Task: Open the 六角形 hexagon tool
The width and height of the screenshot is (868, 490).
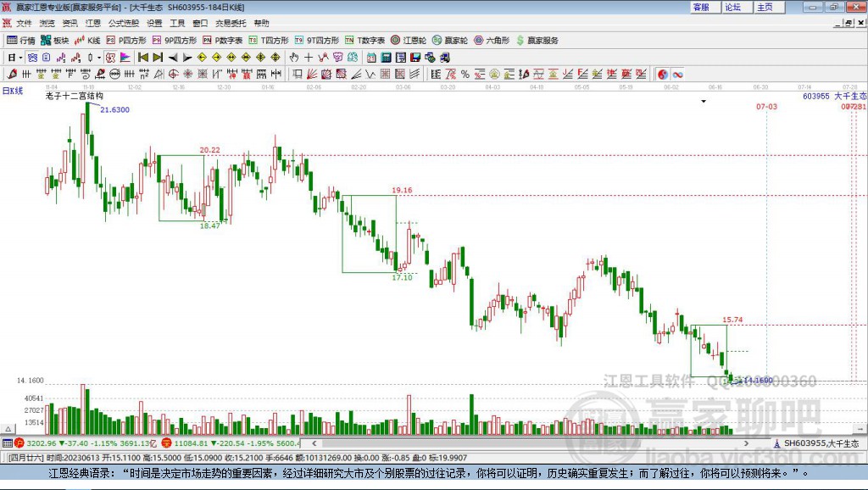Action: 492,41
